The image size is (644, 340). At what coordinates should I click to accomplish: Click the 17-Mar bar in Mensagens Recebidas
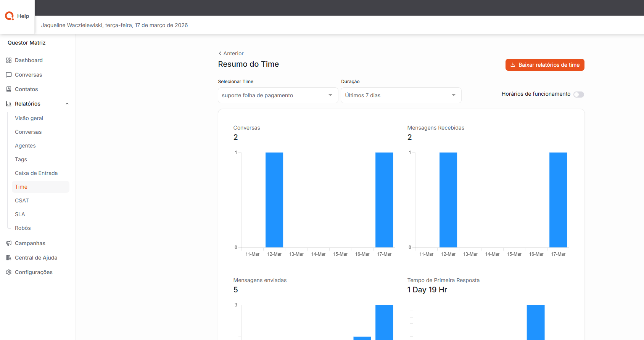[x=558, y=200]
